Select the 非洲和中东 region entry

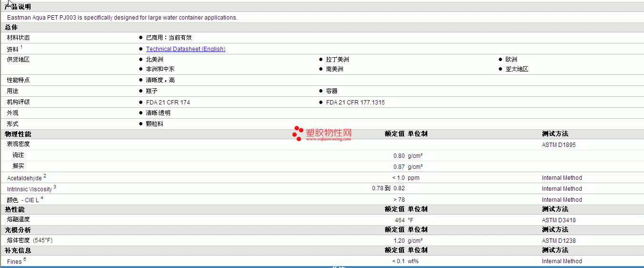(160, 69)
